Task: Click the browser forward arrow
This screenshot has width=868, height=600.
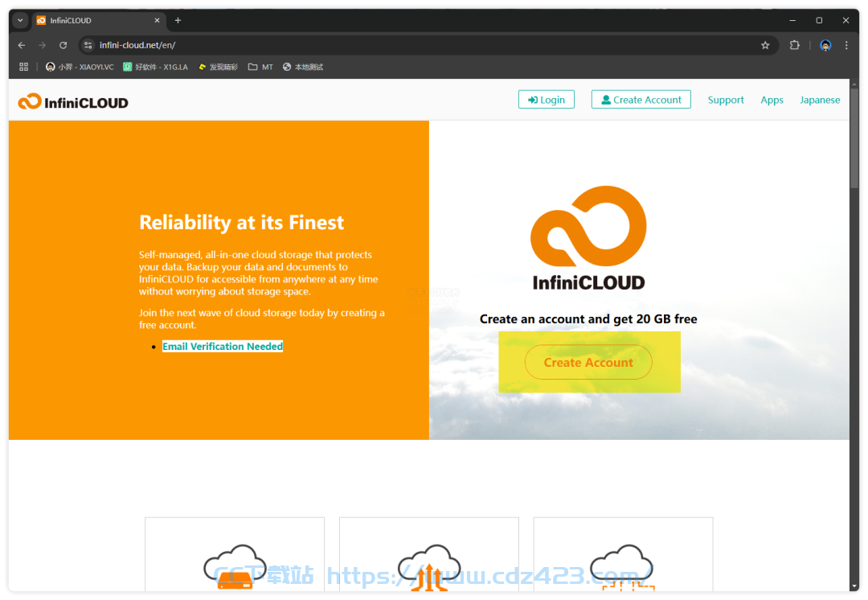Action: pyautogui.click(x=42, y=45)
